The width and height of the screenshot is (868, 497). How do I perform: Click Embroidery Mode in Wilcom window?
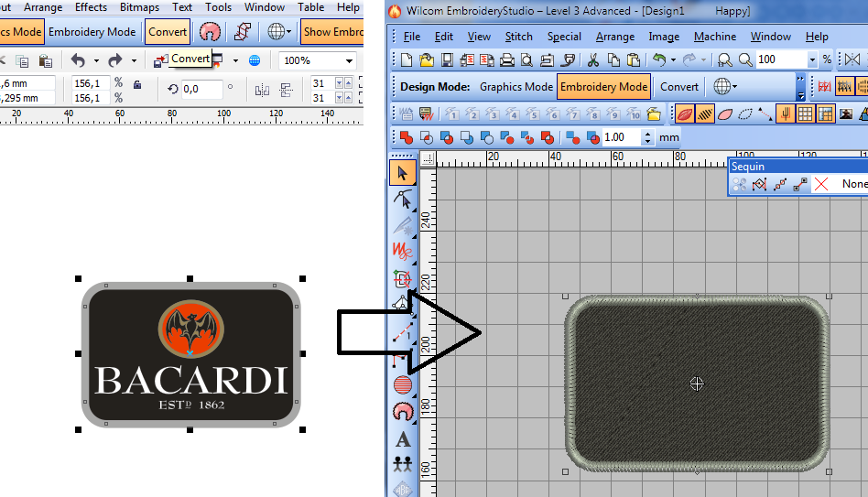click(x=603, y=87)
